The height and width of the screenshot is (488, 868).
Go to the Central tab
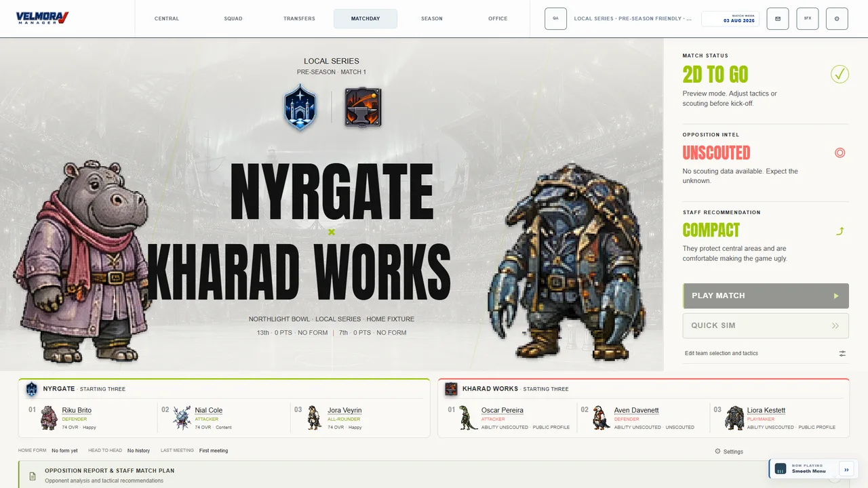click(x=167, y=18)
